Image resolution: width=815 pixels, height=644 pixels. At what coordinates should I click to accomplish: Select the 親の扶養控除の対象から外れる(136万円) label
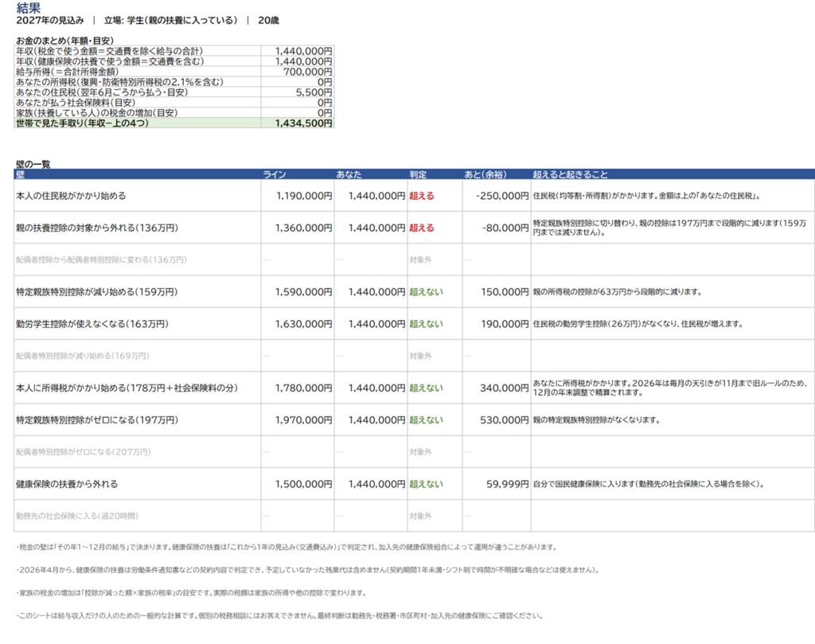pyautogui.click(x=96, y=228)
